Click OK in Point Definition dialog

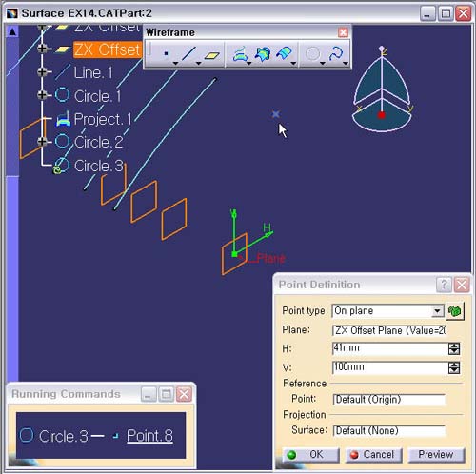click(310, 455)
